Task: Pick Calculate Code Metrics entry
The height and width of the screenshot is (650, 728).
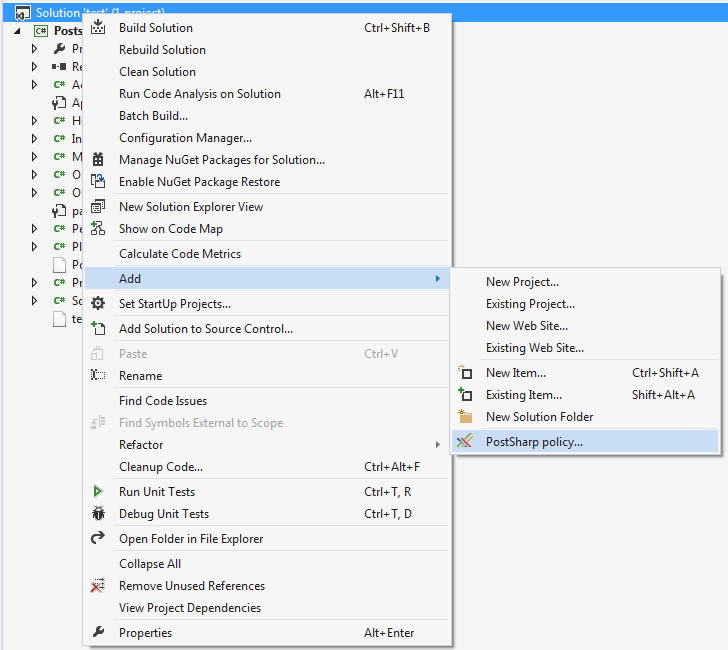Action: pyautogui.click(x=180, y=254)
